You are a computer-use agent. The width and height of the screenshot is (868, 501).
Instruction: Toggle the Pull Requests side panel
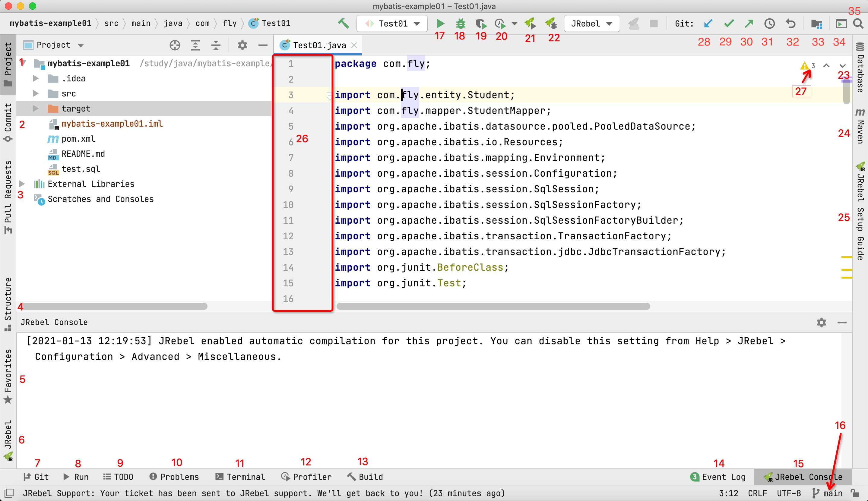pyautogui.click(x=8, y=197)
